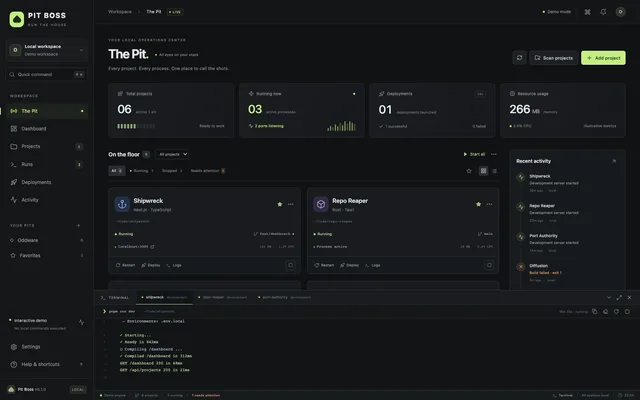Restart terminal process icon
The height and width of the screenshot is (400, 640).
pyautogui.click(x=616, y=311)
